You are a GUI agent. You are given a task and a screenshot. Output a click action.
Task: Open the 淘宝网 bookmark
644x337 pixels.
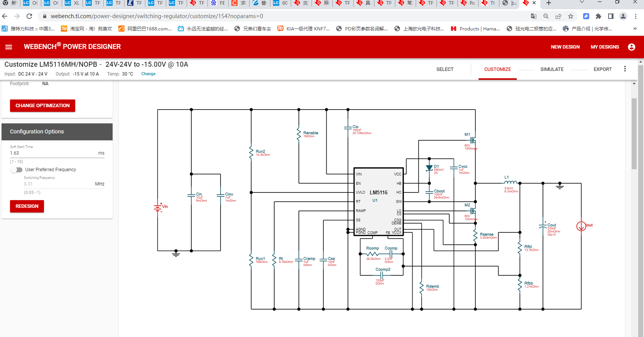(86, 29)
